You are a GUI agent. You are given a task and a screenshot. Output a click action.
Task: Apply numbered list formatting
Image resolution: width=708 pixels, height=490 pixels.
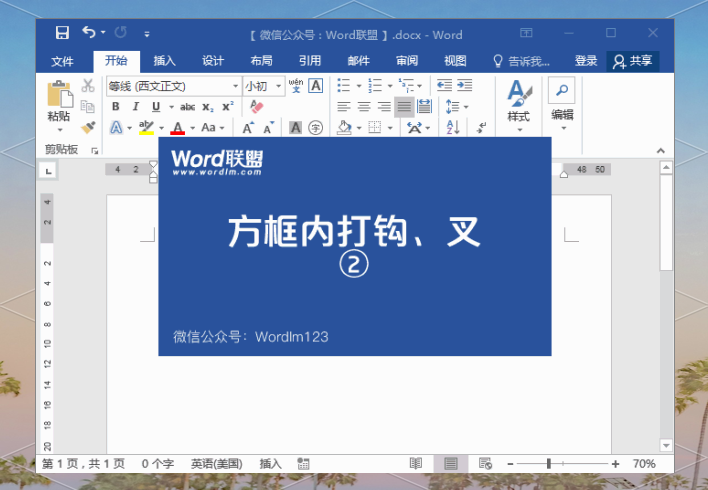(x=375, y=85)
